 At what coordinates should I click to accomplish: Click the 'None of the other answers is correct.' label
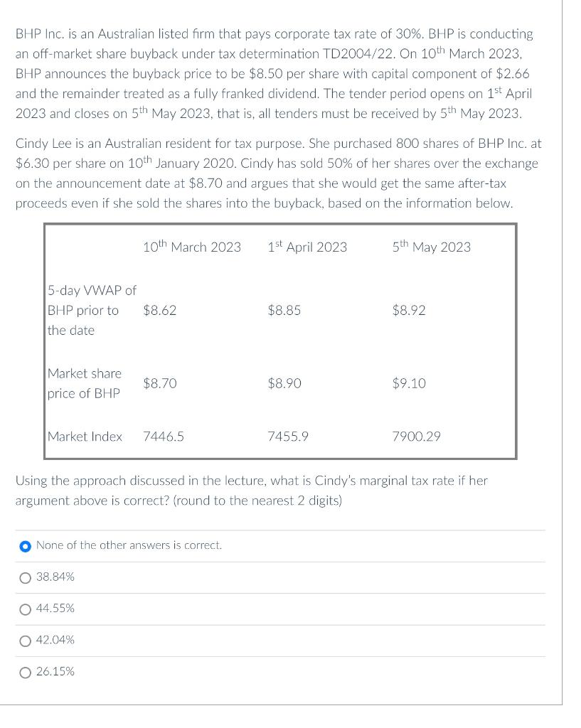click(129, 545)
